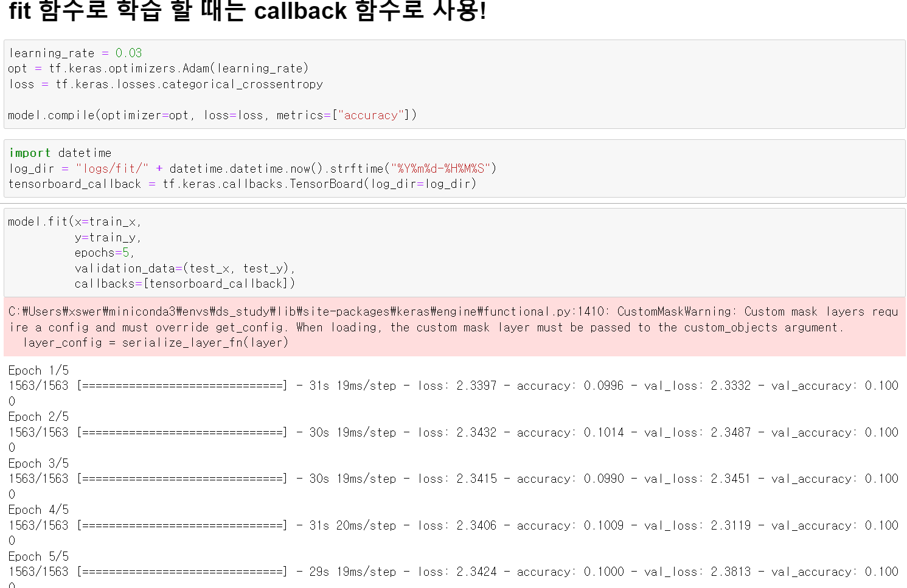Click the accuracy value 0.1014
The height and width of the screenshot is (588, 907).
pyautogui.click(x=603, y=432)
